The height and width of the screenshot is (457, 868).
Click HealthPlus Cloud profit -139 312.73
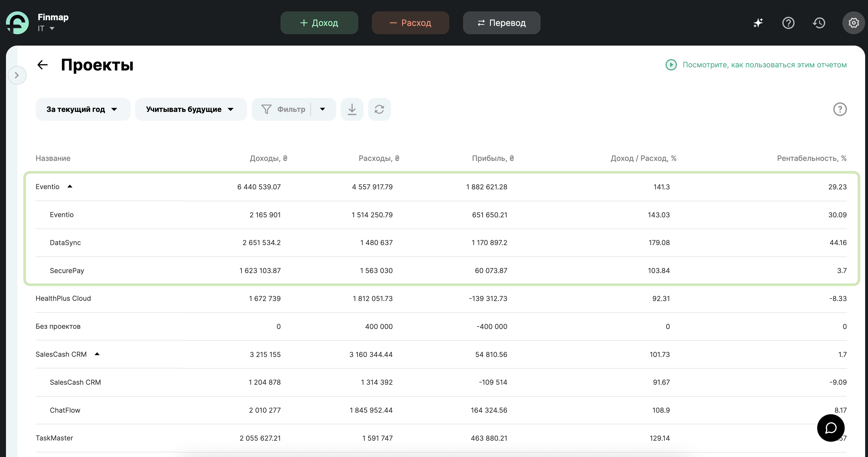pos(488,298)
